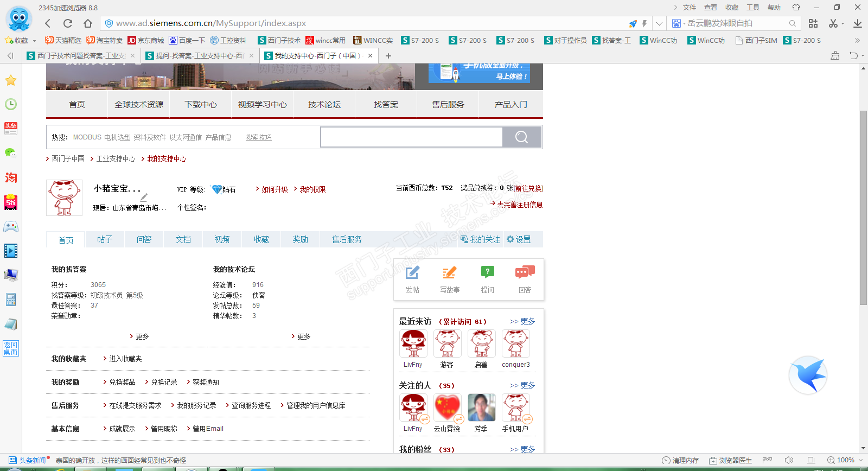Click the browser address bar URL

coord(211,23)
